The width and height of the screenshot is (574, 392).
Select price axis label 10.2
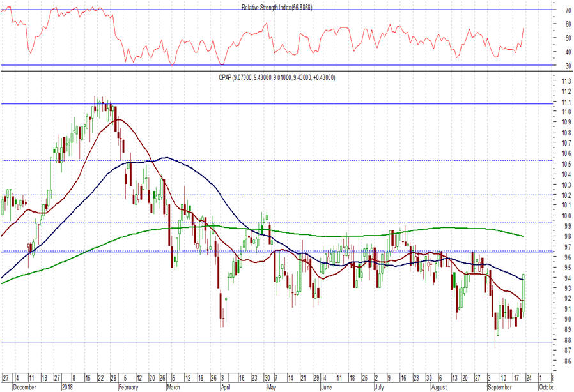[x=567, y=195]
